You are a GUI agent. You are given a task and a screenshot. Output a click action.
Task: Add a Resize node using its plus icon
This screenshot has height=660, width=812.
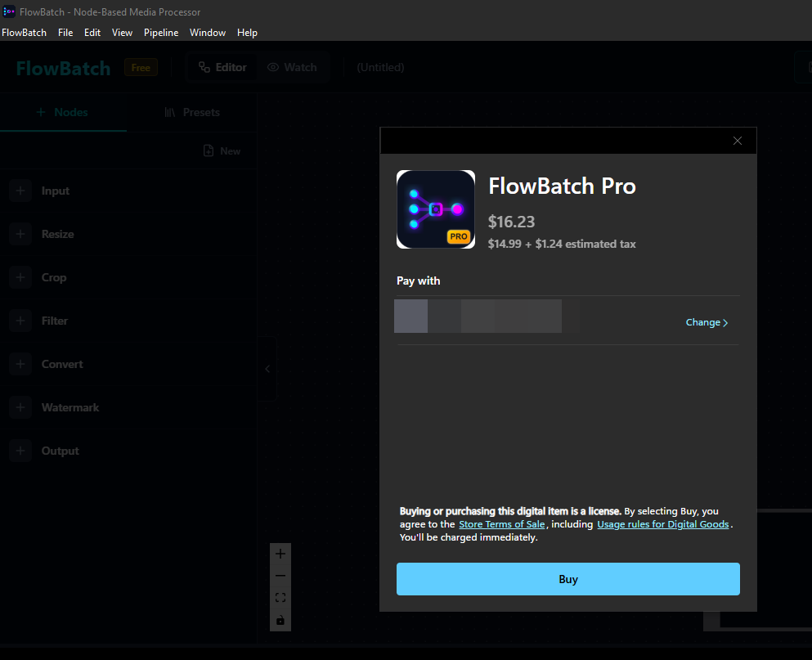point(20,234)
